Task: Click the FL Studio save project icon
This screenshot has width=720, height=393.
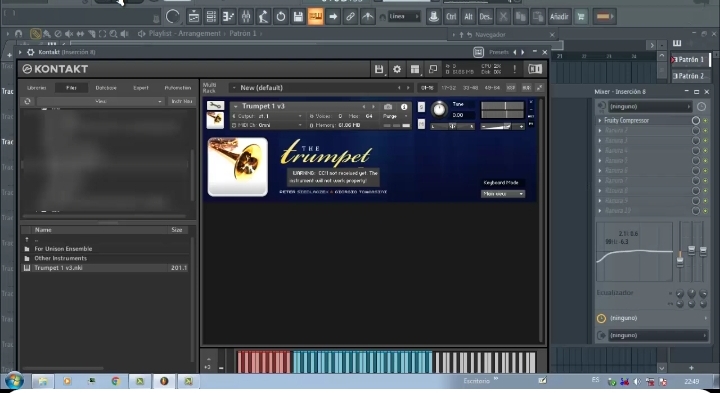Action: 298,17
